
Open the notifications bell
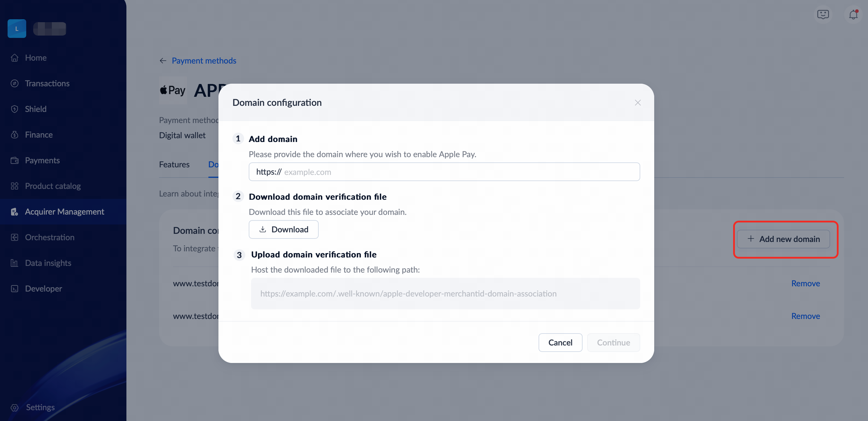[x=853, y=15]
